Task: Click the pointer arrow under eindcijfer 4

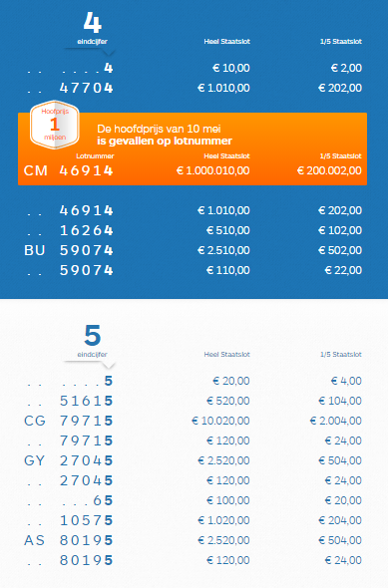Action: tap(109, 52)
